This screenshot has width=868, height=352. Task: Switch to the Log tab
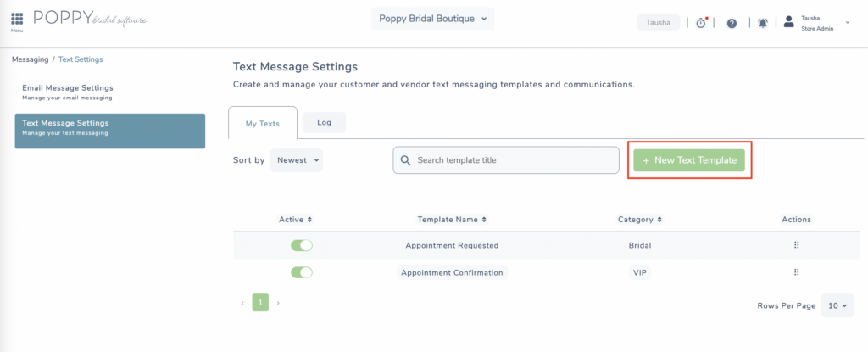[325, 122]
